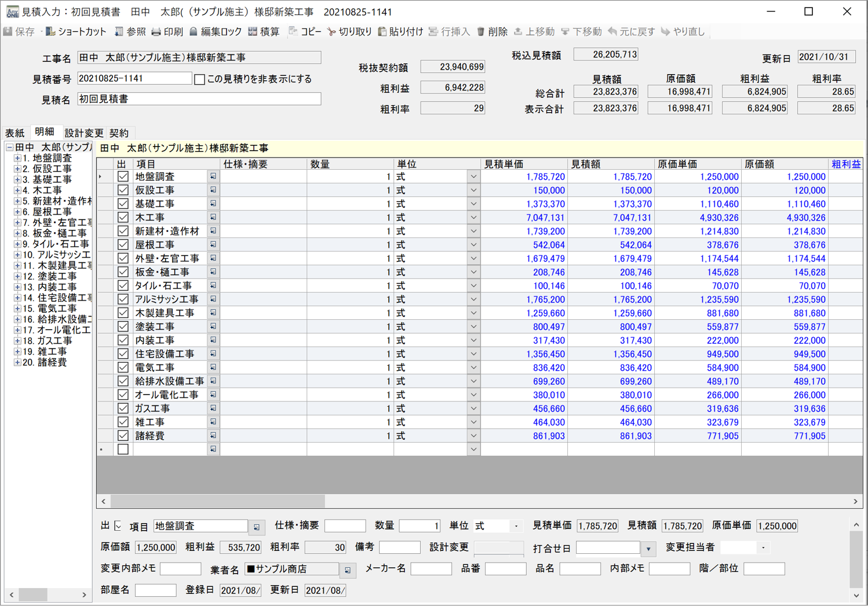Open the lookup button beside 木工事 item

coord(213,218)
